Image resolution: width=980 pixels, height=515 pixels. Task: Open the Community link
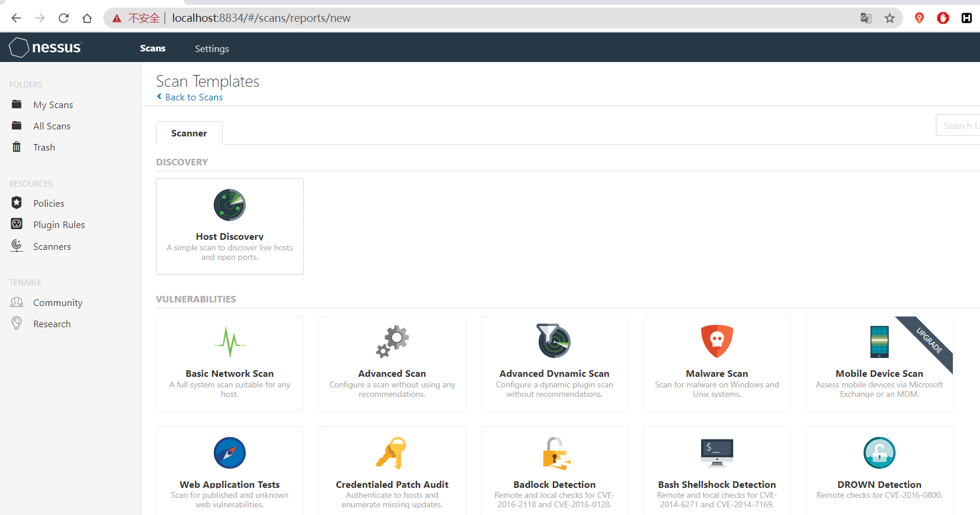coord(58,302)
